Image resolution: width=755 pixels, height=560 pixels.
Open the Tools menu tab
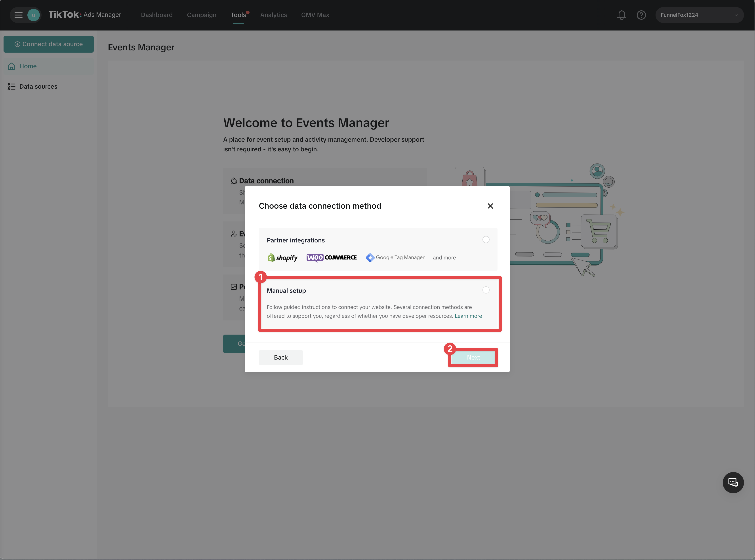tap(238, 15)
